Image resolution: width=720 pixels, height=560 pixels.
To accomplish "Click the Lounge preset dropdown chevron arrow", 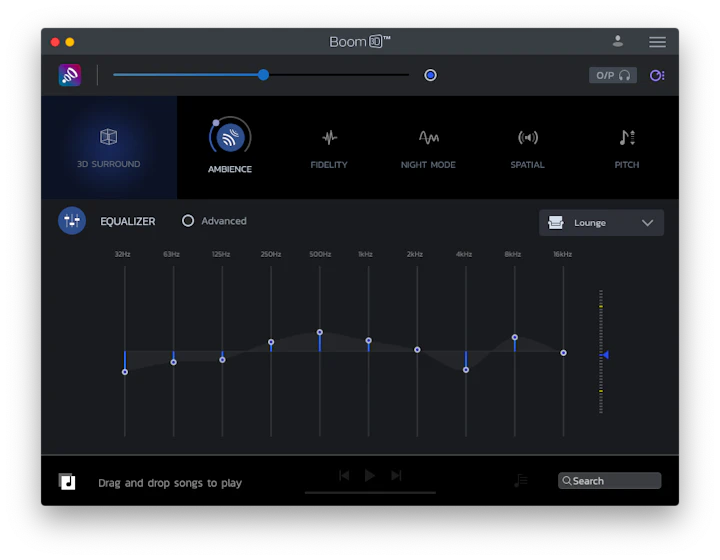I will (x=647, y=223).
